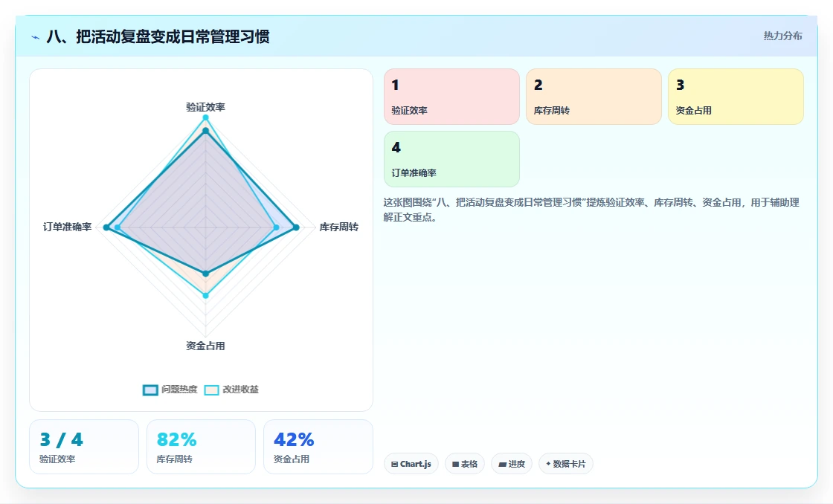Click the 进度 tag chip

click(512, 464)
